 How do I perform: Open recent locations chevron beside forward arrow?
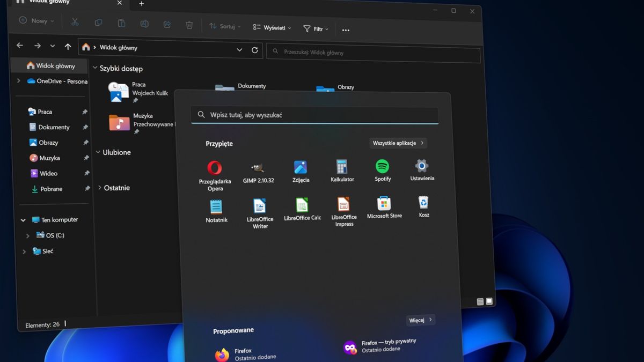click(53, 46)
